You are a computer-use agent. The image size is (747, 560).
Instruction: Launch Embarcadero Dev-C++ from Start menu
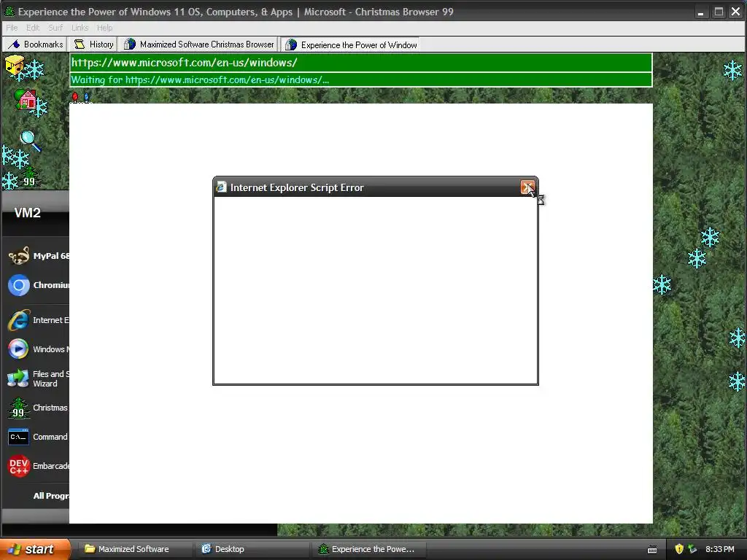click(x=39, y=466)
